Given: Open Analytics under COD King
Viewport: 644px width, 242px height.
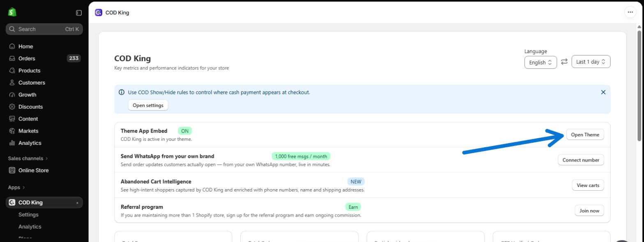Looking at the screenshot, I should click(x=30, y=226).
